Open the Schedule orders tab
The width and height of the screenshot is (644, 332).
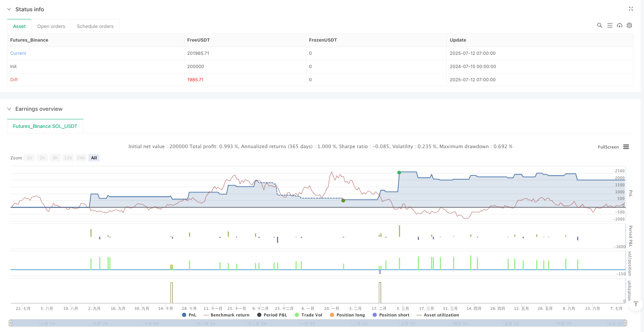coord(95,26)
